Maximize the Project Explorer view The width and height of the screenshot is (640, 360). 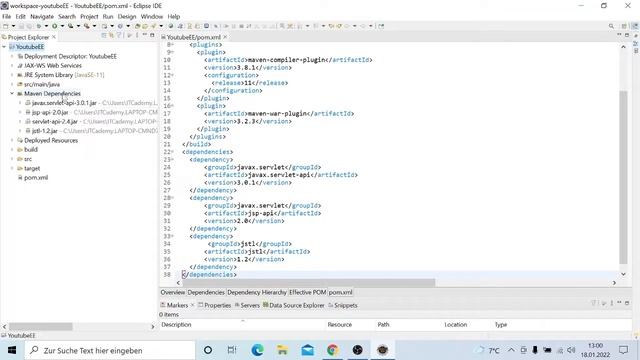click(x=153, y=35)
